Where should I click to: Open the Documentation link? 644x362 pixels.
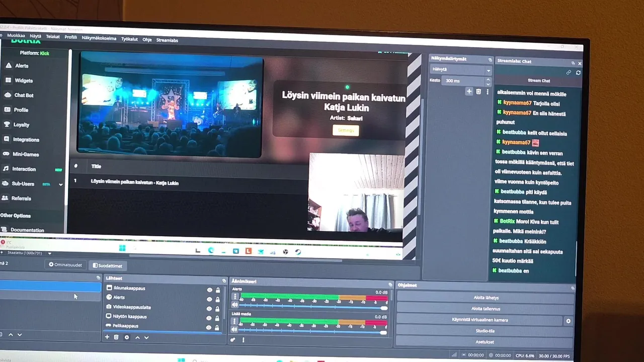coord(27,230)
